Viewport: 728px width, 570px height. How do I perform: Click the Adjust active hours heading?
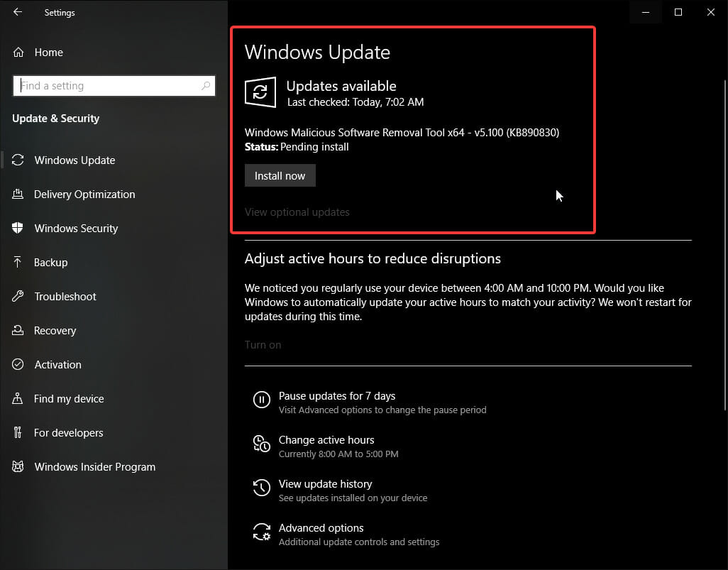(x=373, y=258)
